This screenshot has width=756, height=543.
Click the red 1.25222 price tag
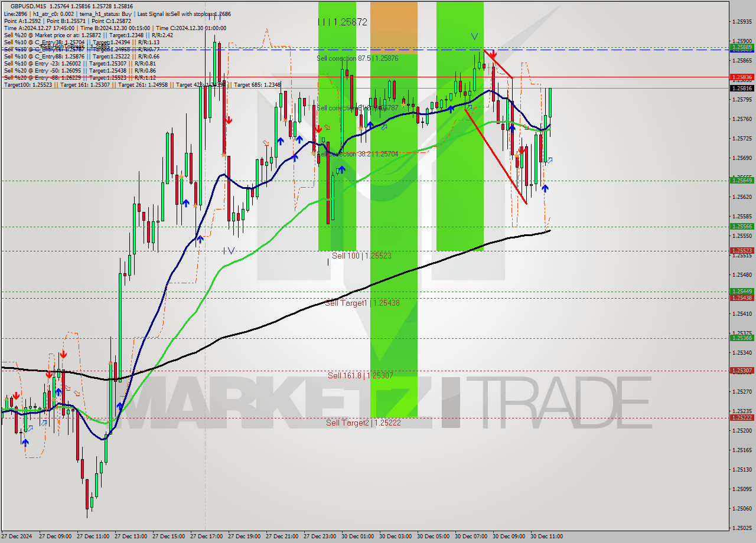742,417
